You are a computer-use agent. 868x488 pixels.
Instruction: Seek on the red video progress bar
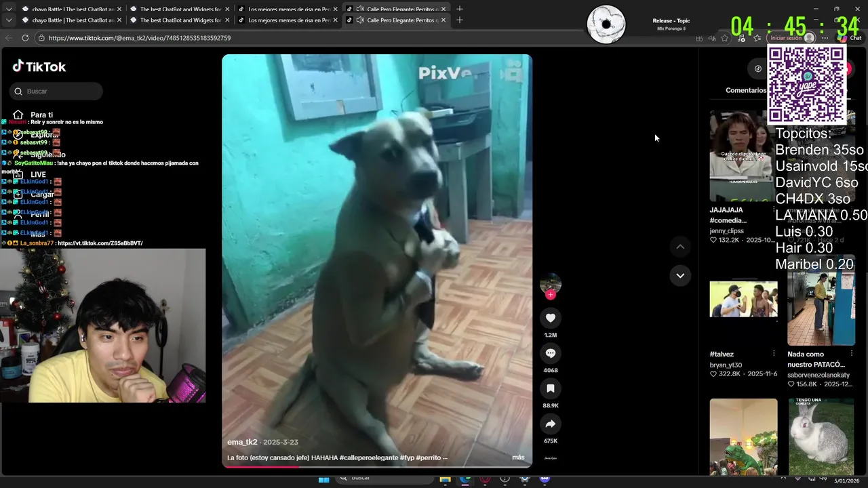(x=376, y=466)
